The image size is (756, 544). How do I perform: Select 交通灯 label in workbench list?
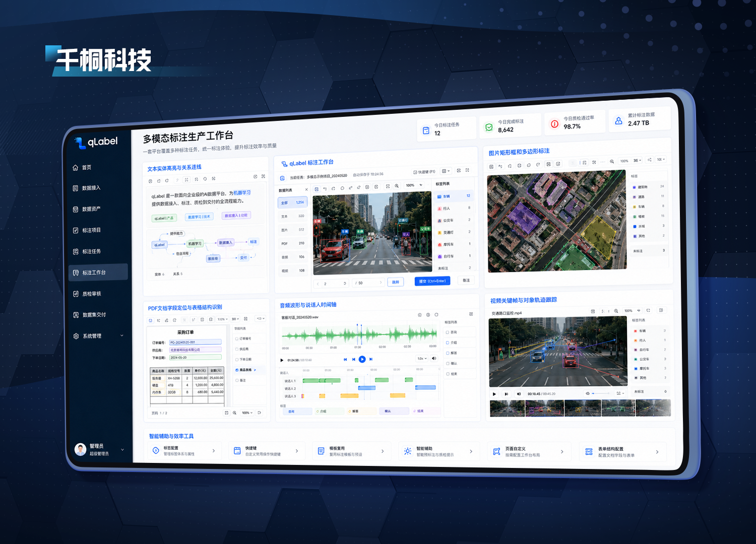454,232
